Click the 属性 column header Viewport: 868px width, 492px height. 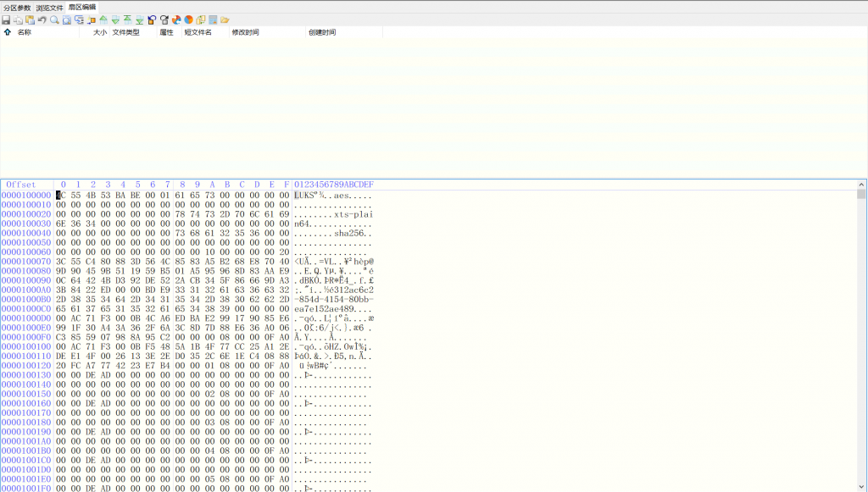167,32
